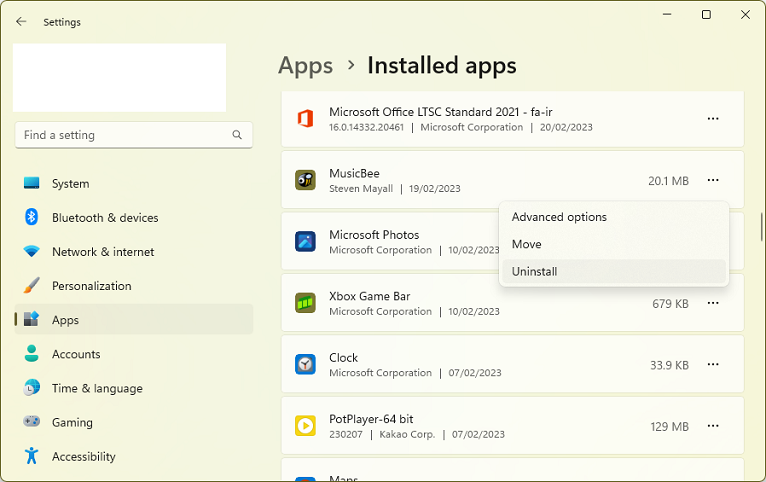The width and height of the screenshot is (766, 482).
Task: Select the Network & internet Wi-Fi icon
Action: pos(32,251)
